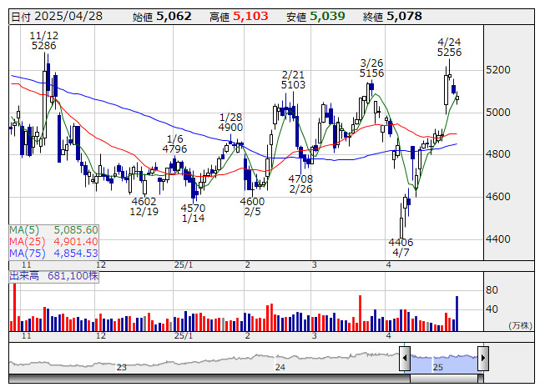Click the (万株) unit label
This screenshot has height=392, width=545.
point(520,325)
